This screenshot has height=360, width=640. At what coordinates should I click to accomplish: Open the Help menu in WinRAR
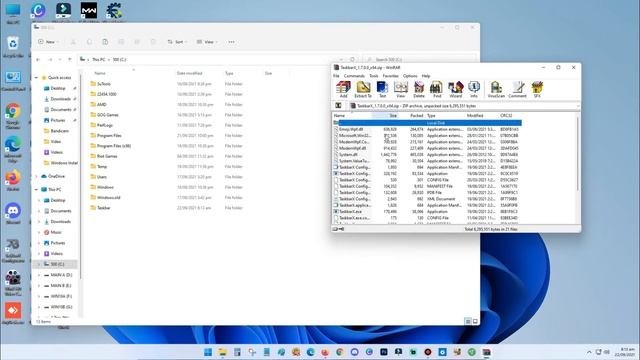click(x=426, y=76)
